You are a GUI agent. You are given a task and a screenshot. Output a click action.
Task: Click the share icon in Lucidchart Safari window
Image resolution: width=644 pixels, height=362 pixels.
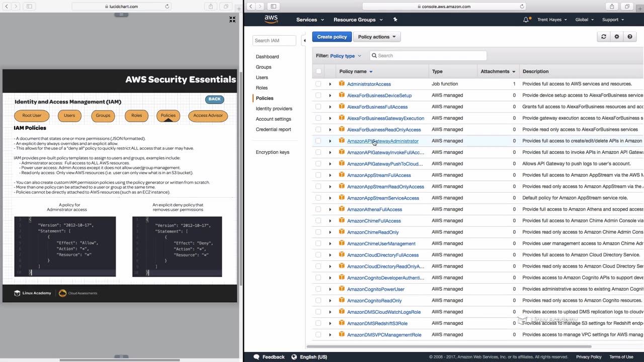[211, 7]
